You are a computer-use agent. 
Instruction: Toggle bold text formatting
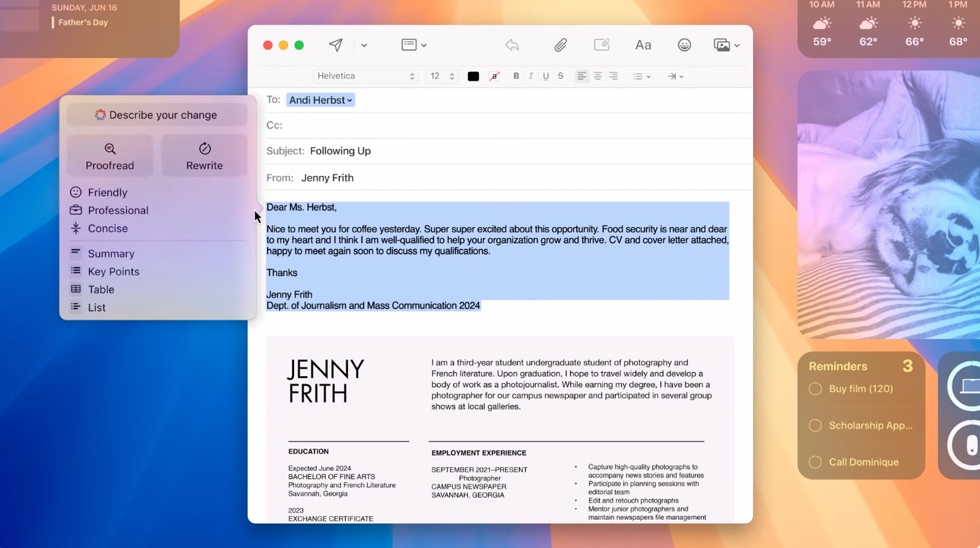(516, 76)
